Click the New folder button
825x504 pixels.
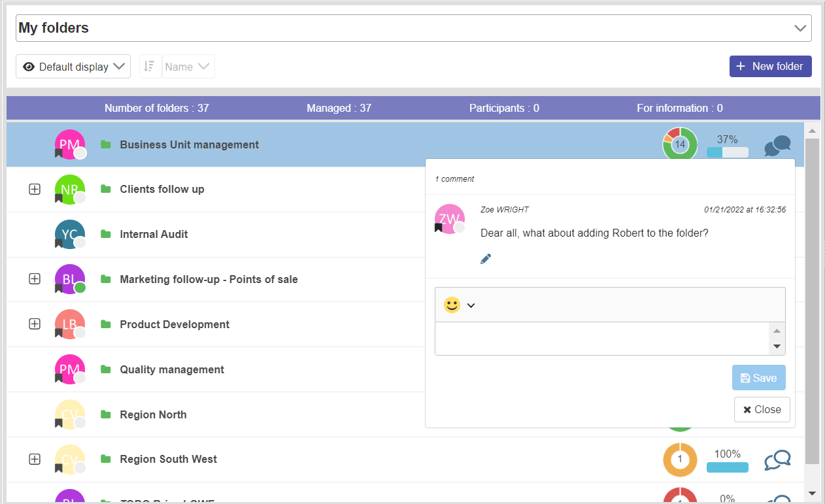click(770, 66)
